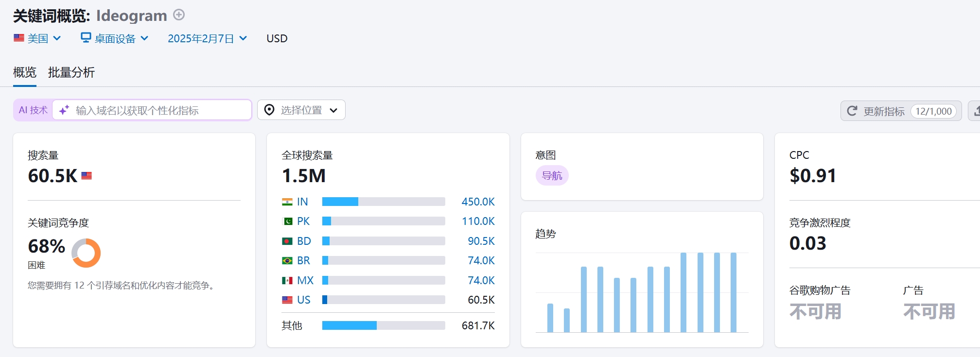Click the 74.0K value in BR row

(x=481, y=261)
